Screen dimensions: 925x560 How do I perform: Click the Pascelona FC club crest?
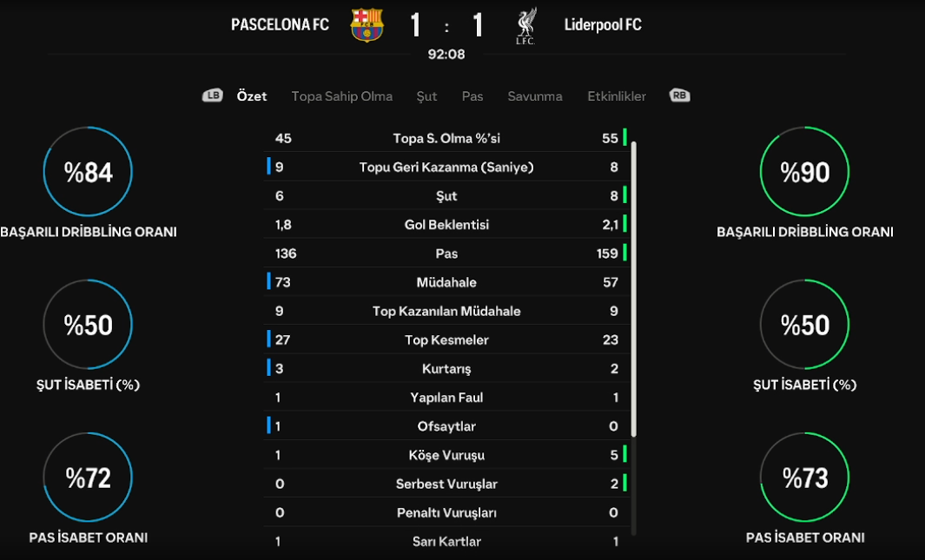[367, 25]
